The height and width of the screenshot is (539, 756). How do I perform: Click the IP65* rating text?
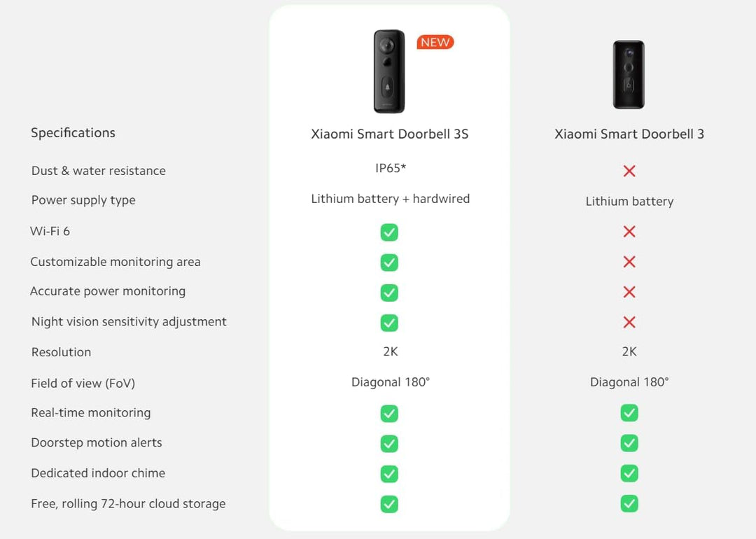pos(390,169)
